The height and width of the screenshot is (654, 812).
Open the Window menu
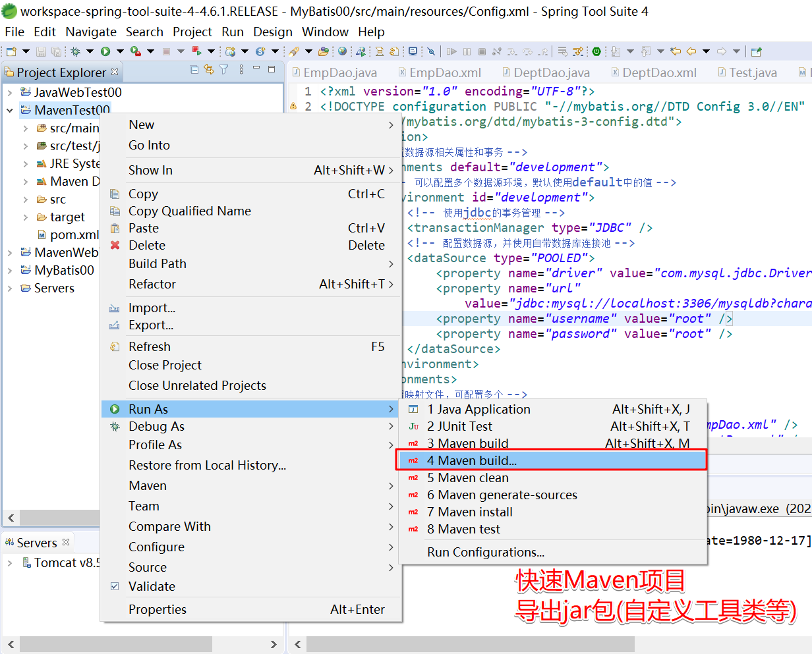[x=326, y=32]
